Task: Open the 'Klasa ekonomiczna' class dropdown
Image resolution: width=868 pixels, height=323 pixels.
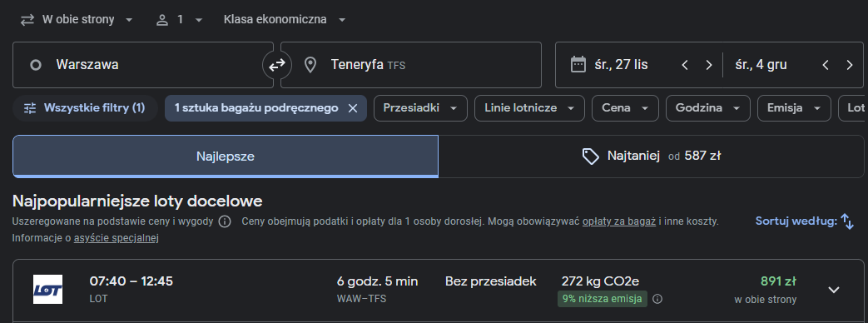Action: 285,20
